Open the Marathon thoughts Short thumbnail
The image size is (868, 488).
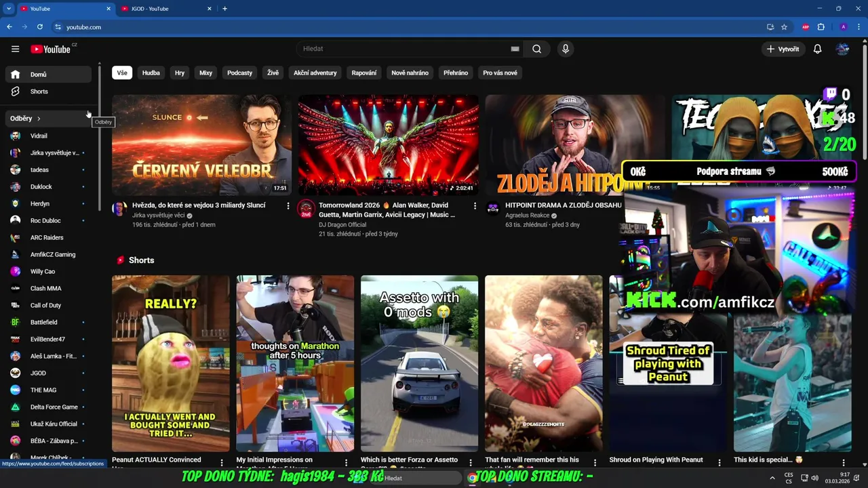click(295, 363)
